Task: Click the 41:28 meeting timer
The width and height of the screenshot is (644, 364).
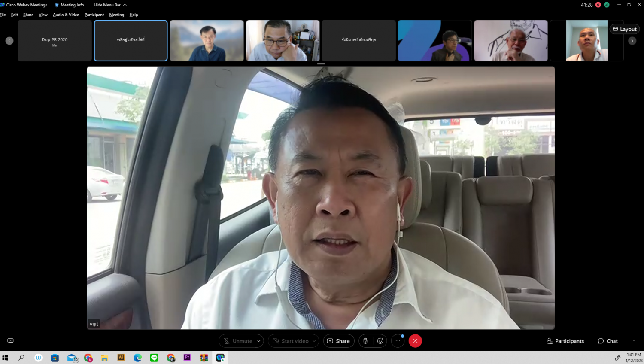Action: (586, 5)
